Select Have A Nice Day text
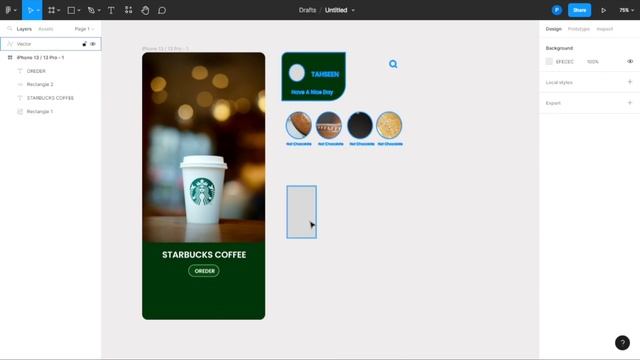Viewport: 640px width, 360px height. pyautogui.click(x=312, y=92)
